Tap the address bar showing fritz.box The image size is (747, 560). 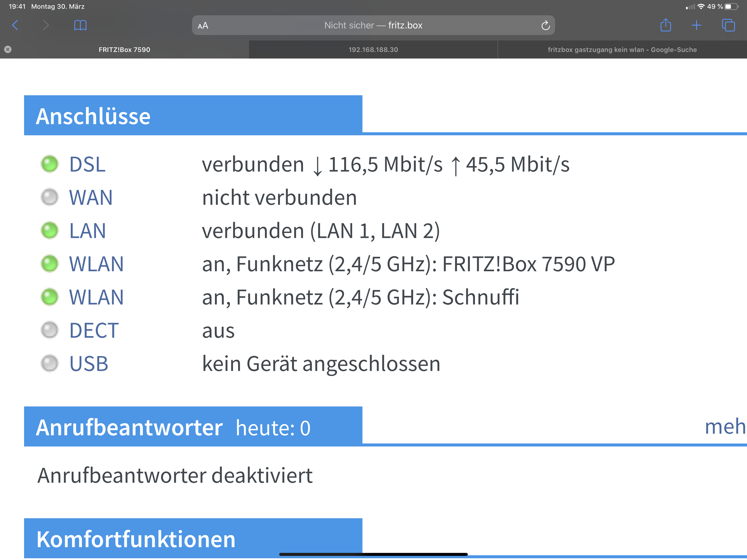(373, 25)
